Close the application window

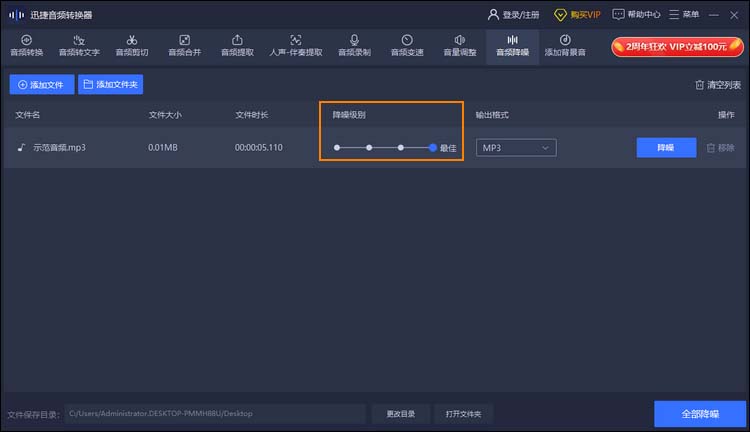pos(734,15)
